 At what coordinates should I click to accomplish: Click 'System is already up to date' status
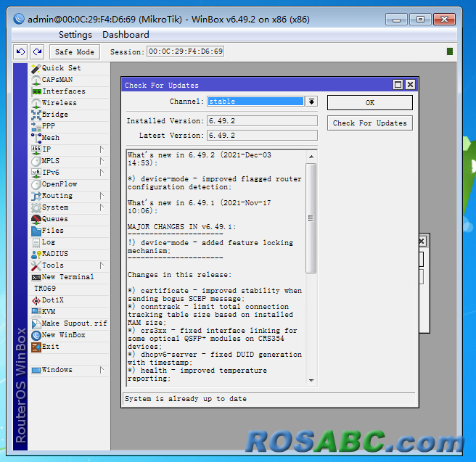pyautogui.click(x=186, y=399)
